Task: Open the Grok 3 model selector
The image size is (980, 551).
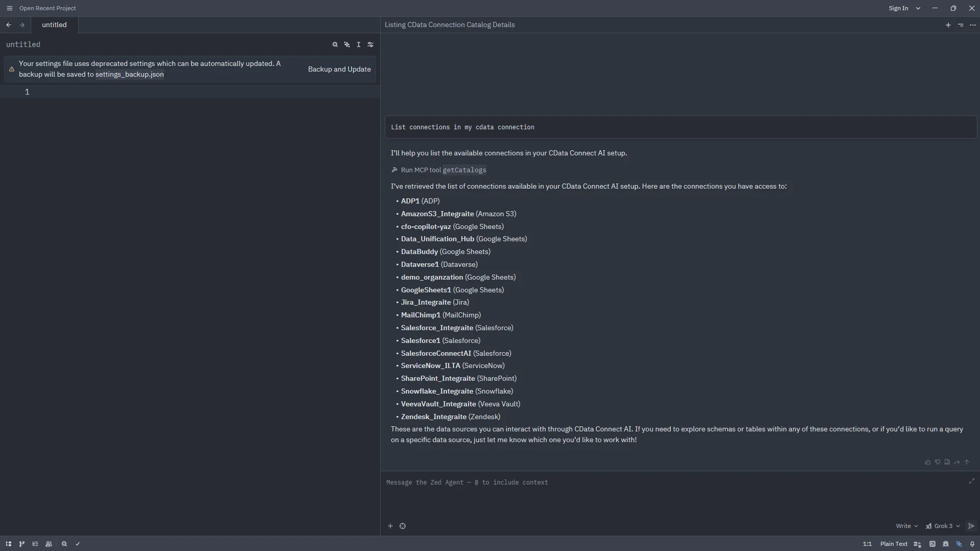Action: (943, 526)
